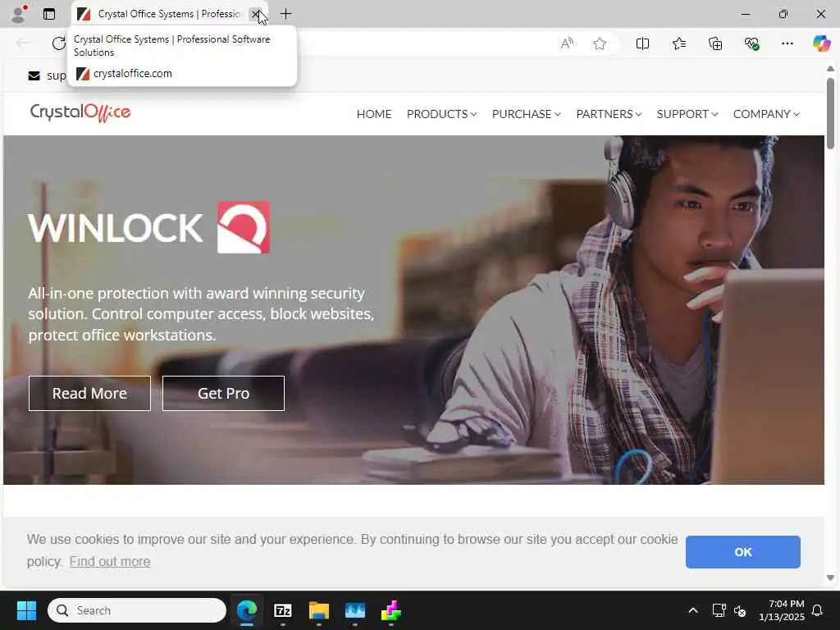Click the WinLock red product icon

pos(243,227)
